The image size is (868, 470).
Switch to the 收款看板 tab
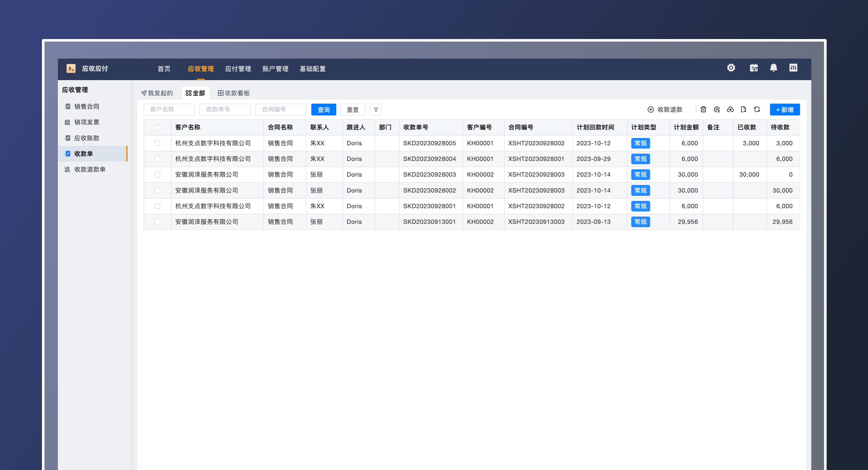234,93
